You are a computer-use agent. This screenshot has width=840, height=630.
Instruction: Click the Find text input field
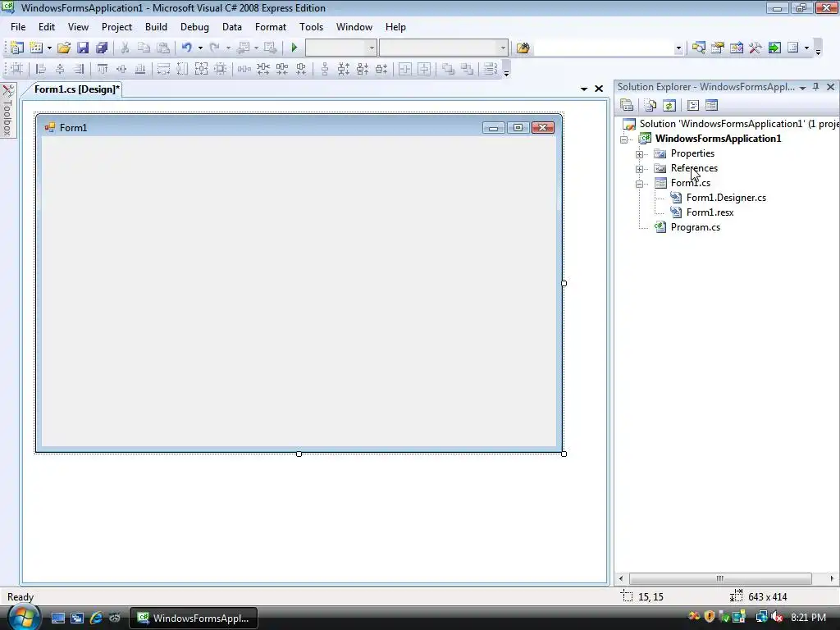(x=604, y=48)
